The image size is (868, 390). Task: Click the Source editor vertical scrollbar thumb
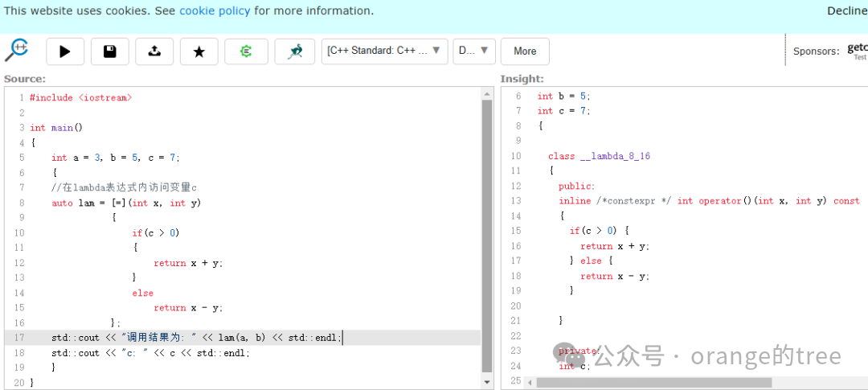click(x=487, y=236)
